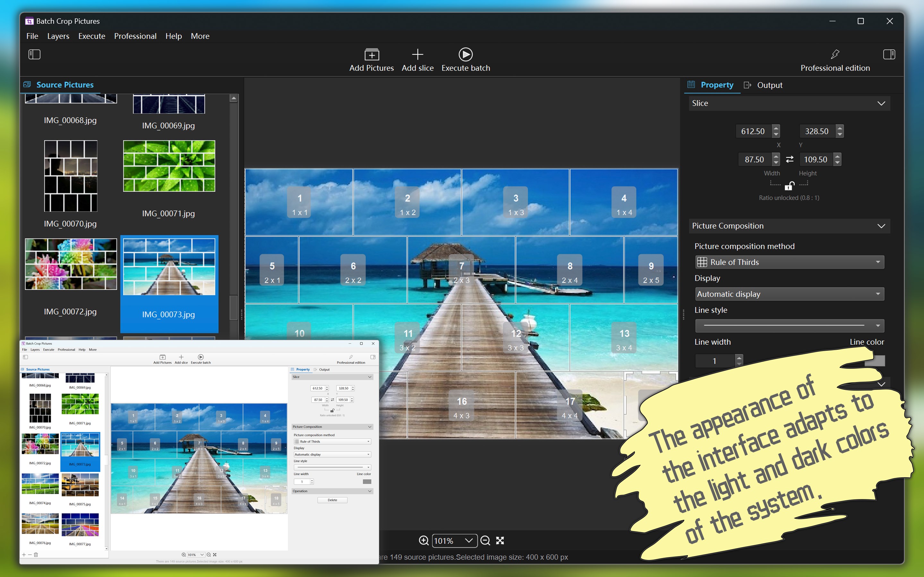Click the zoom out magnifier icon

click(x=485, y=540)
